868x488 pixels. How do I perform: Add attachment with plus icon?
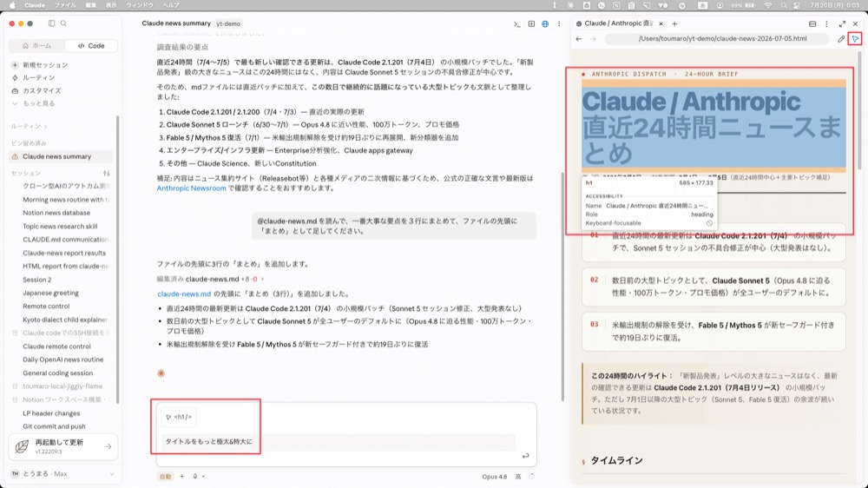point(181,477)
